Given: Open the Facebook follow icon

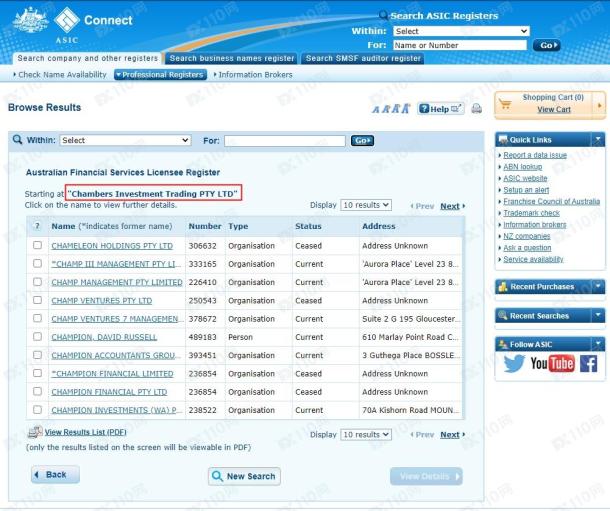Looking at the screenshot, I should coord(588,364).
